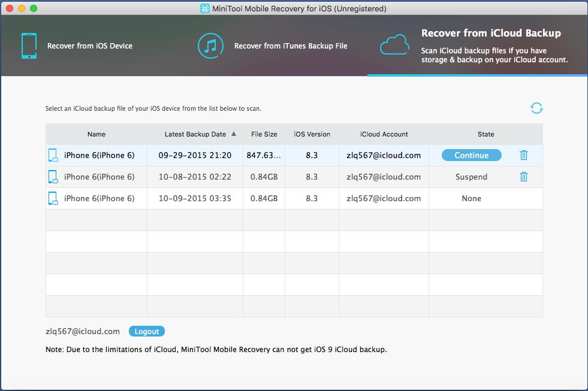This screenshot has width=588, height=391.
Task: Click the Suspend state cell
Action: [471, 177]
